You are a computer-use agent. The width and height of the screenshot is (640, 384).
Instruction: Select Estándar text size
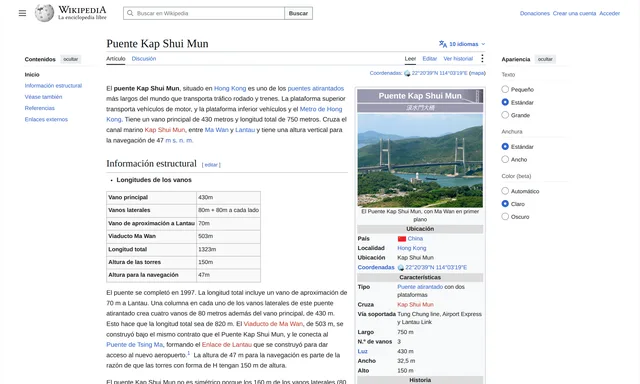(x=505, y=102)
